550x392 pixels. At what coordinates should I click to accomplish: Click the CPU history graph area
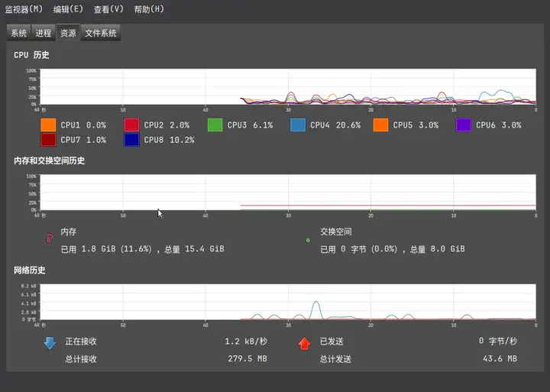[x=288, y=86]
